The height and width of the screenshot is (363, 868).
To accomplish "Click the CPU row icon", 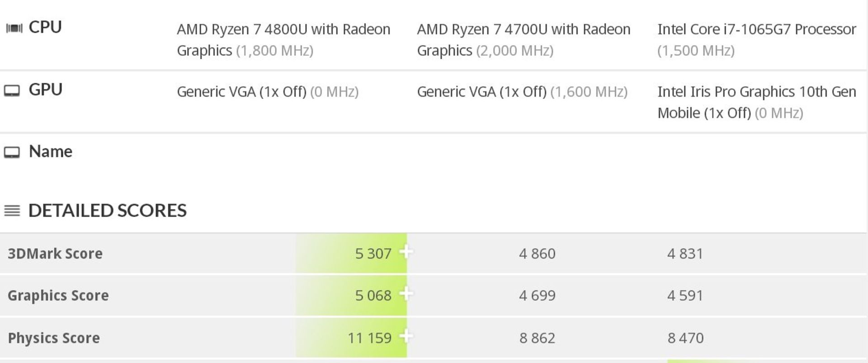I will point(13,27).
